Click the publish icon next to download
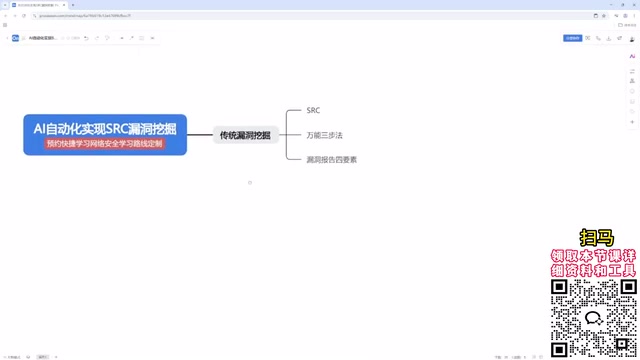 point(619,38)
